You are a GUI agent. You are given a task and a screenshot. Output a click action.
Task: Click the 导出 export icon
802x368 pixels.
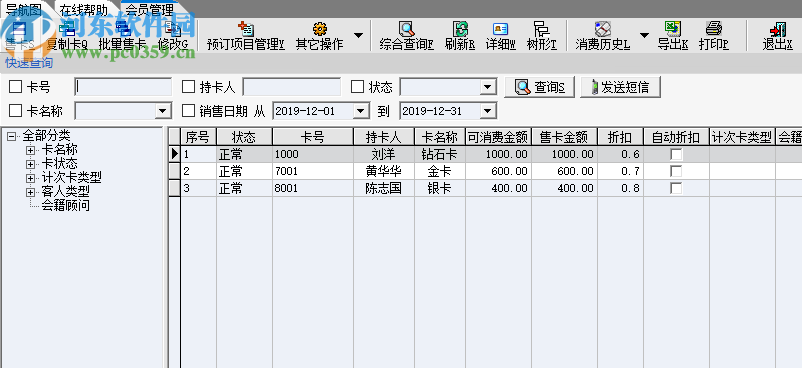(673, 29)
